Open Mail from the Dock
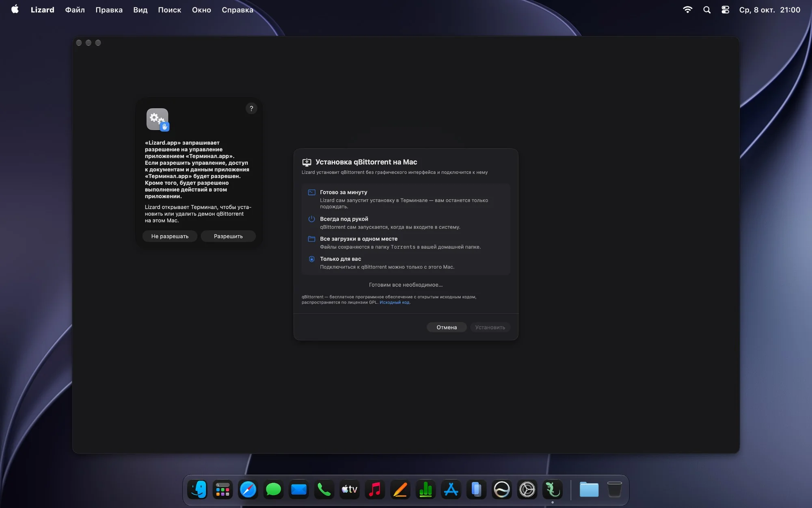Viewport: 812px width, 508px height. pyautogui.click(x=299, y=489)
